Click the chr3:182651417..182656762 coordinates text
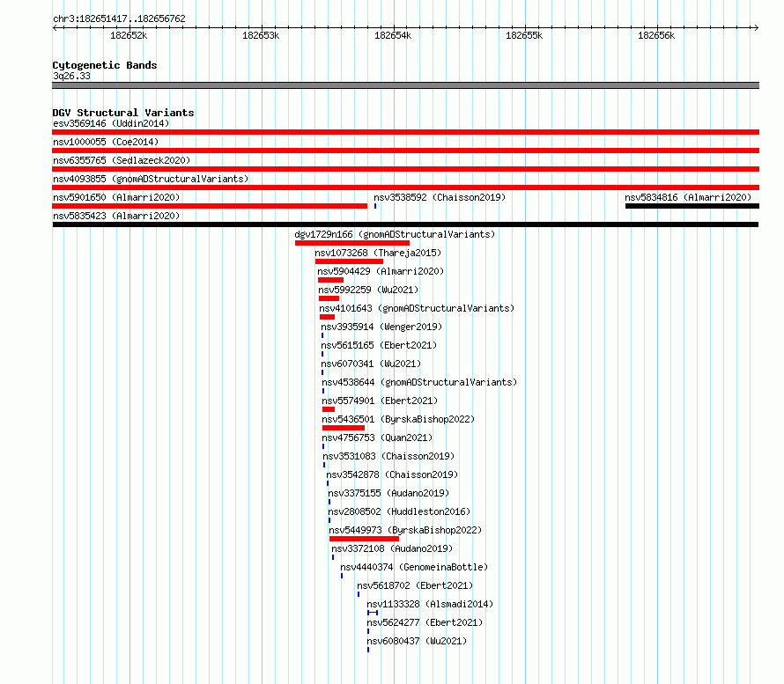The width and height of the screenshot is (784, 684). (x=119, y=18)
